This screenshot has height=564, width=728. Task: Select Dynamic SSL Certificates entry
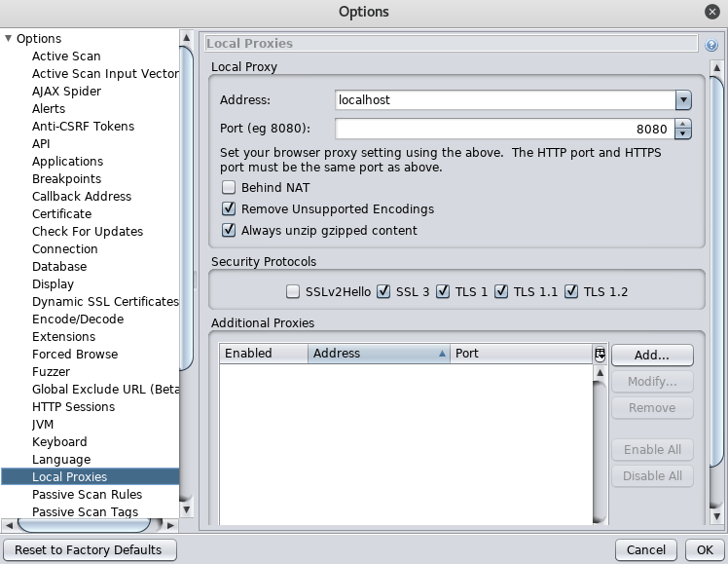point(105,302)
